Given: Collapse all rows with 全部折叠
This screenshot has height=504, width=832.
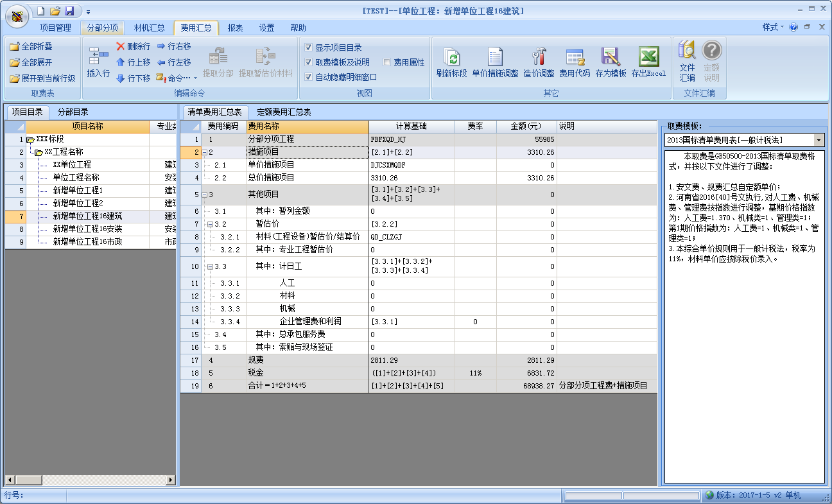Looking at the screenshot, I should (x=31, y=46).
